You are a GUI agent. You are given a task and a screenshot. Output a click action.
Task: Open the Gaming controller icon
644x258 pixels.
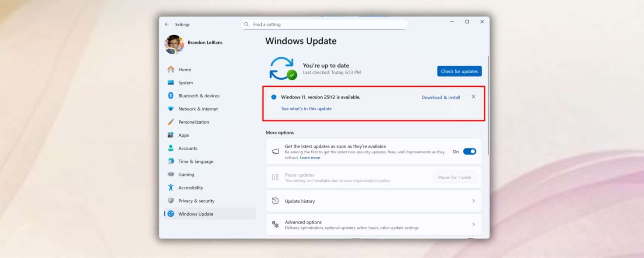coord(171,174)
